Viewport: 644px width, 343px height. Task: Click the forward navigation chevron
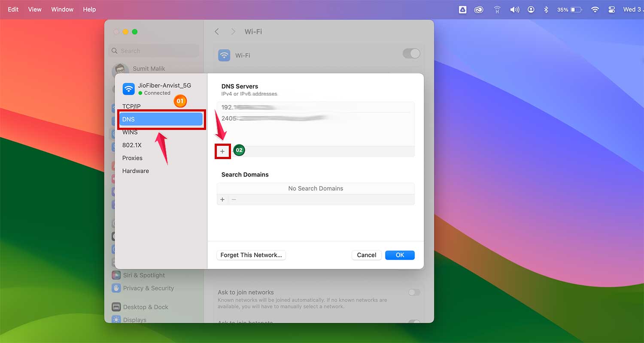click(x=233, y=31)
